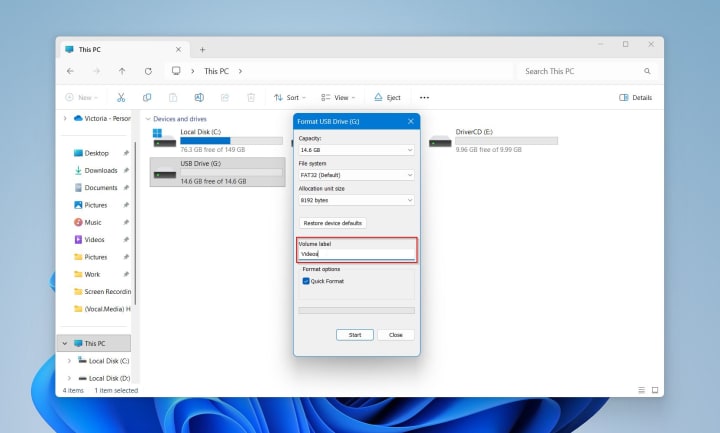Click the Start button in Format dialog
This screenshot has height=433, width=720.
point(354,335)
